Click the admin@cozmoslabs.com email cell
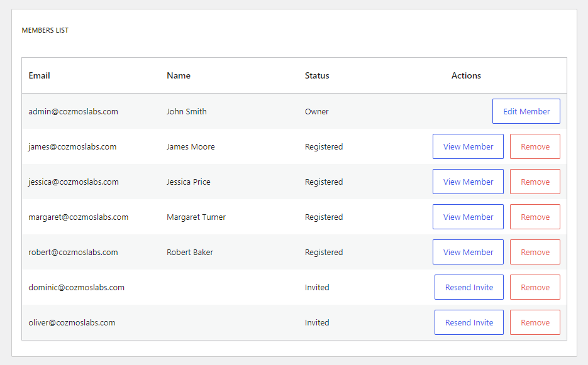This screenshot has width=588, height=365. [73, 112]
